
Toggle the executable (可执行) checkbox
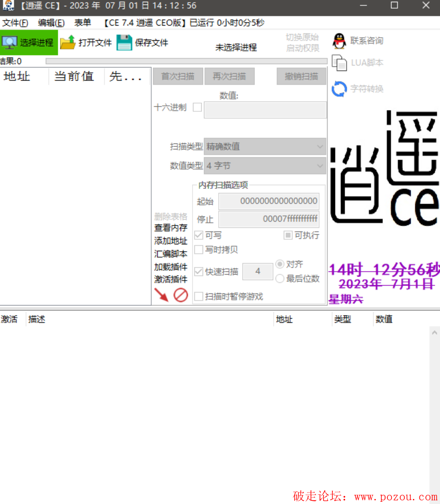[x=288, y=235]
